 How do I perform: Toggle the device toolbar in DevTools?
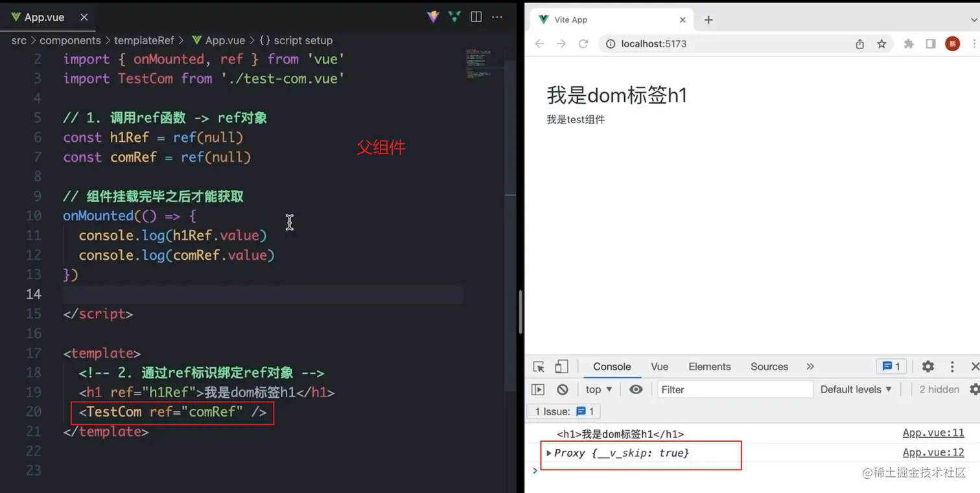561,367
